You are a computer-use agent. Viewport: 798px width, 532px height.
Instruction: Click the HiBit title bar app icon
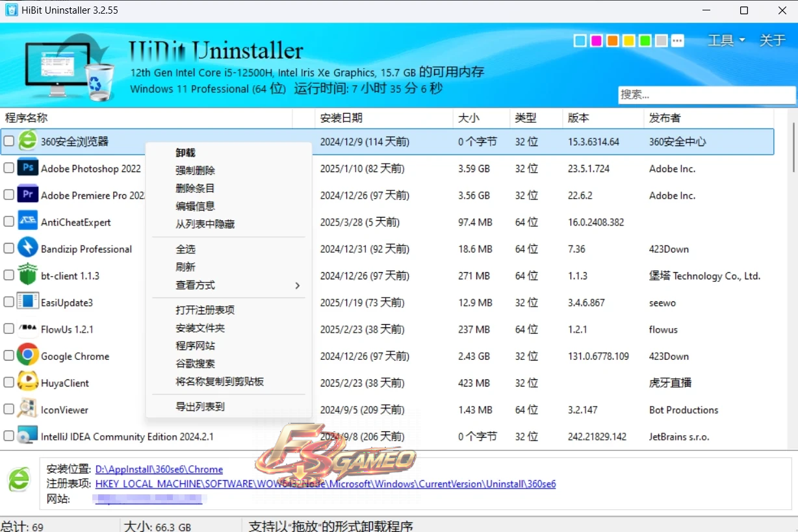click(10, 10)
